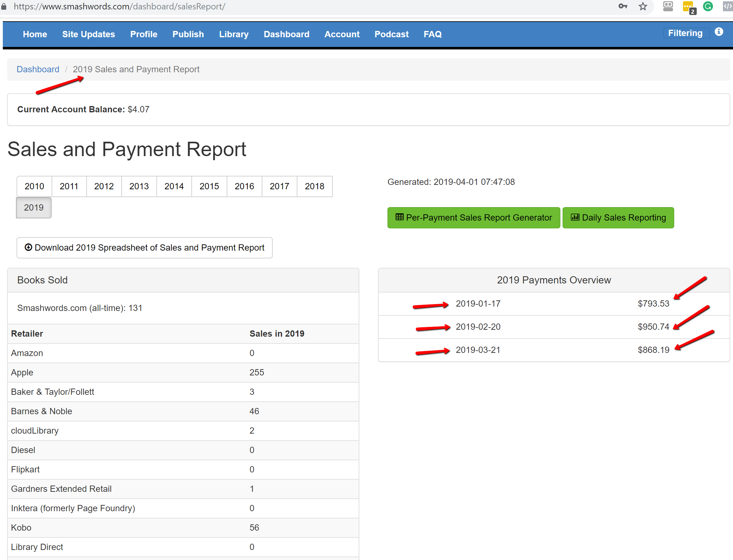Screen dimensions: 733x560
Task: Click the Current Account Balance $4.07 text
Action: [83, 109]
